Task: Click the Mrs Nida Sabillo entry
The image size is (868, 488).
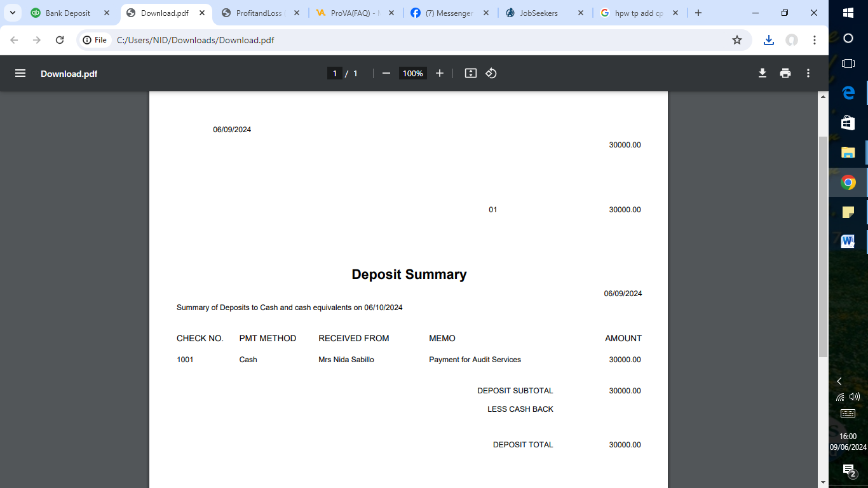Action: click(346, 360)
